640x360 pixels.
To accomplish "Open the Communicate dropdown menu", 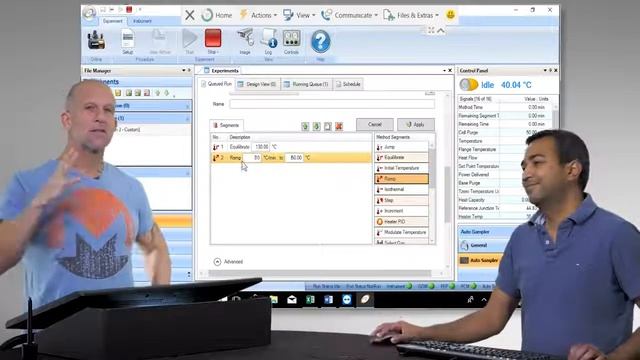I will coord(349,15).
